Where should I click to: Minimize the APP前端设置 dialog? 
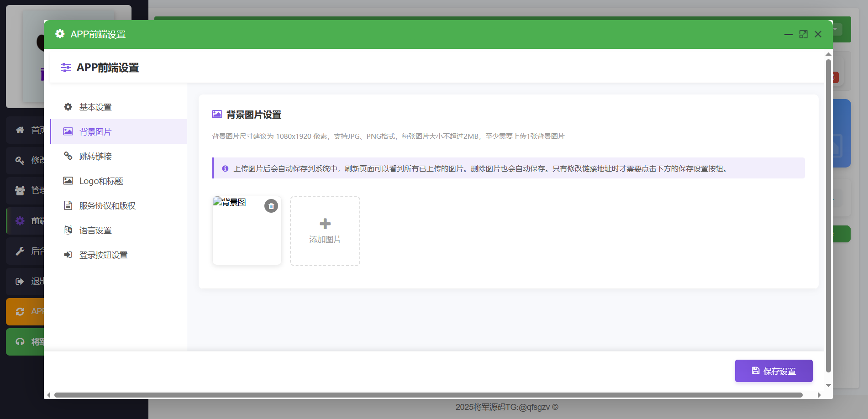tap(788, 34)
